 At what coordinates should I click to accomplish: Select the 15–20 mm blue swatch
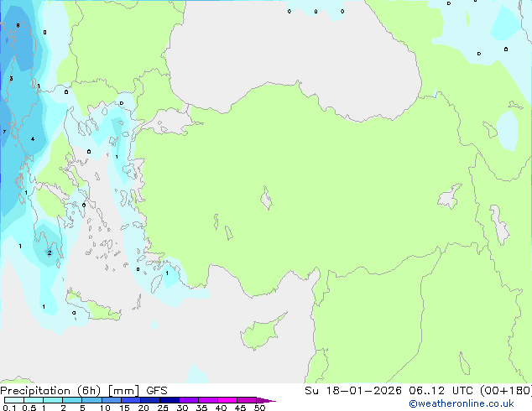point(131,400)
